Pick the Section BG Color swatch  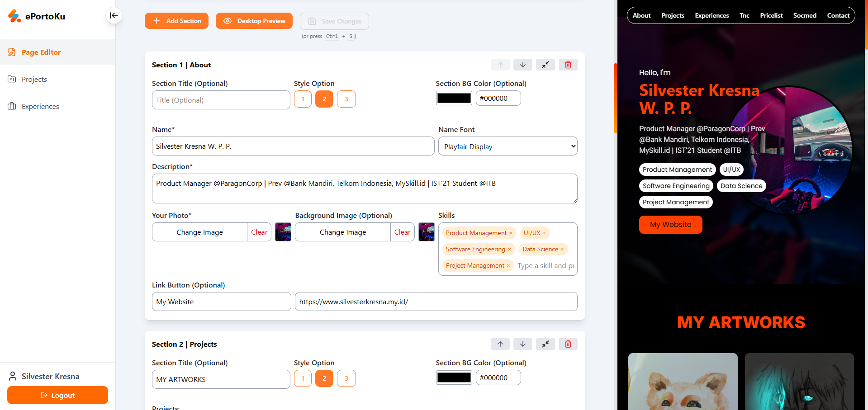tap(454, 98)
